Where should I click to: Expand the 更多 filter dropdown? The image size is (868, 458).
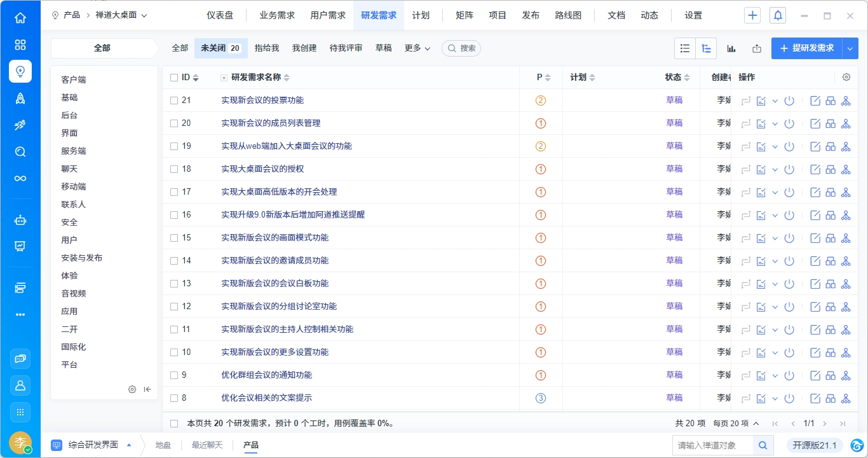[x=417, y=48]
